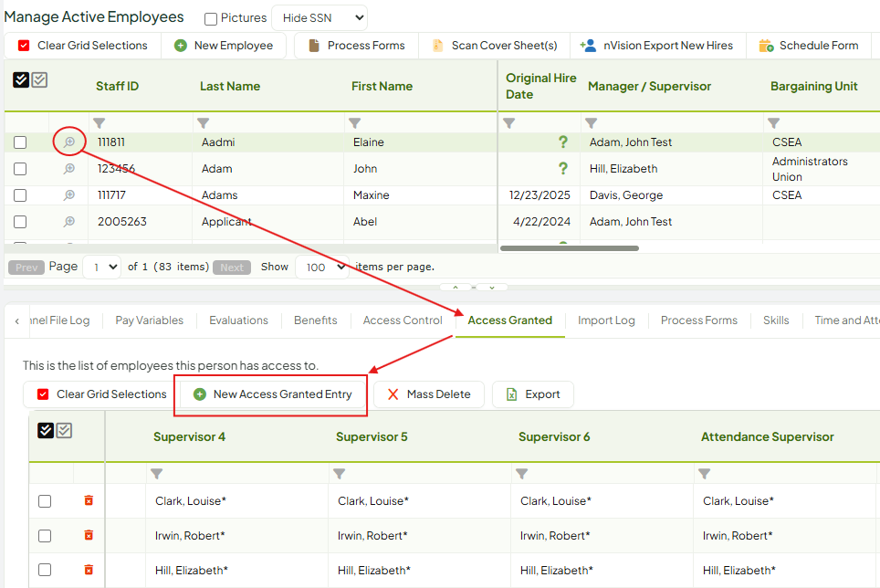
Task: Click top Clear Grid Selections button
Action: tap(82, 46)
